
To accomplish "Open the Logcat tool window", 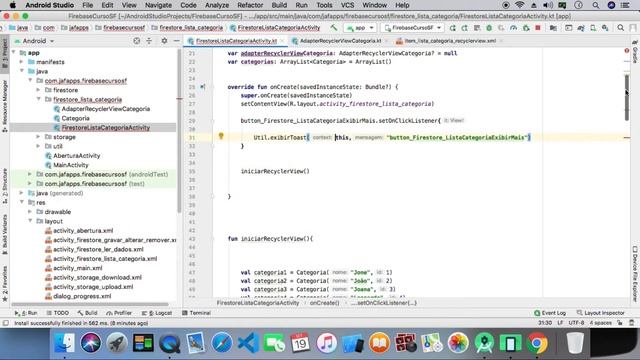I will point(157,313).
